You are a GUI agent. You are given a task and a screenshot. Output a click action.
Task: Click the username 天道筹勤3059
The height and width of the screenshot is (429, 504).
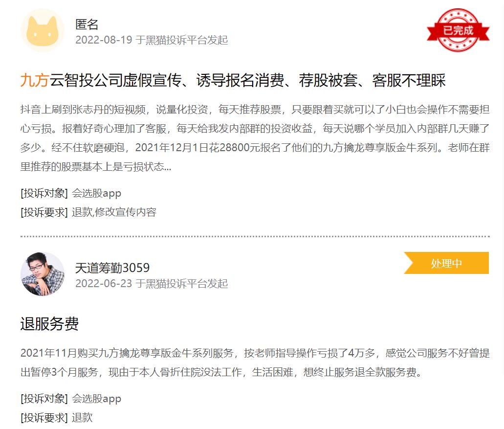coord(112,268)
